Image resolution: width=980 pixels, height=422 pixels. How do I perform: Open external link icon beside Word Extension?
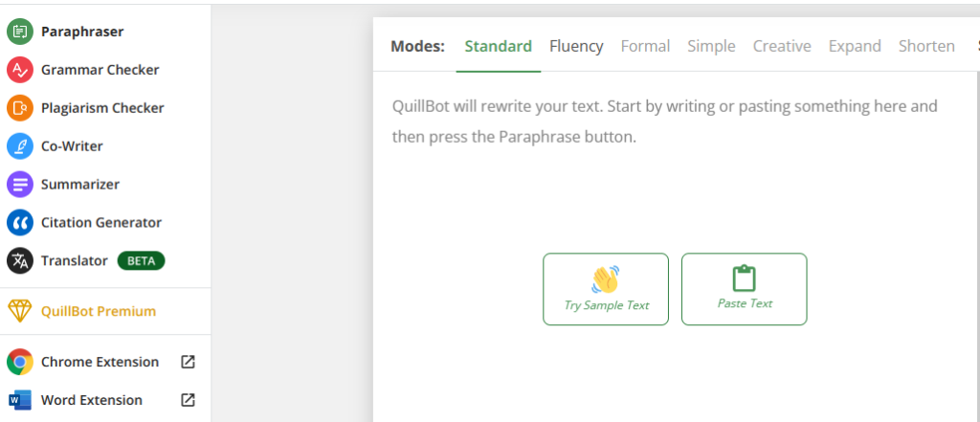tap(188, 399)
